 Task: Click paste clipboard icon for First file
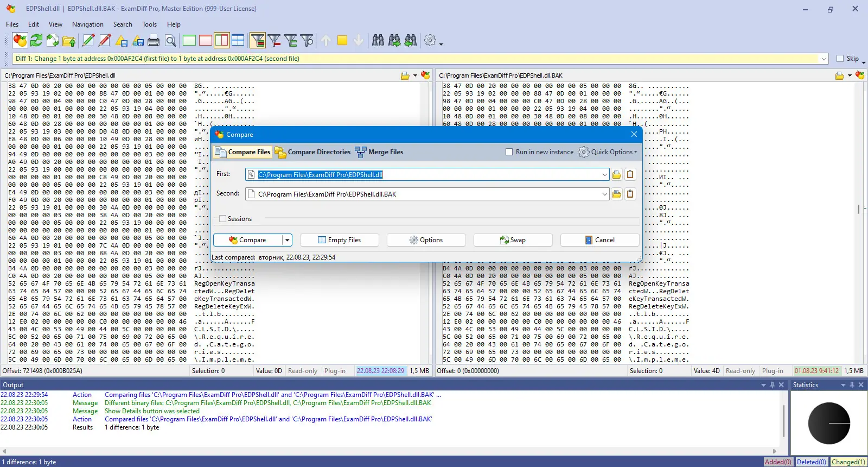click(630, 174)
